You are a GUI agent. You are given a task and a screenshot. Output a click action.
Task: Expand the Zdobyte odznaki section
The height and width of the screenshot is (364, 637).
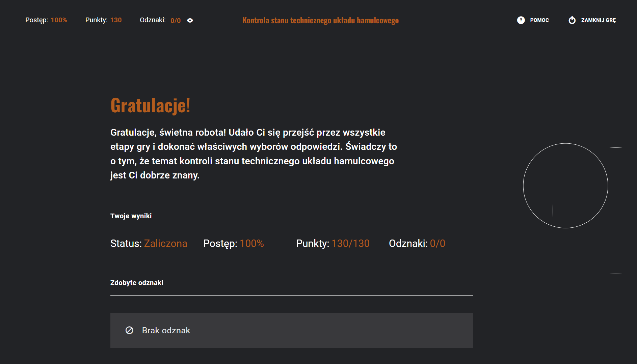click(x=136, y=283)
